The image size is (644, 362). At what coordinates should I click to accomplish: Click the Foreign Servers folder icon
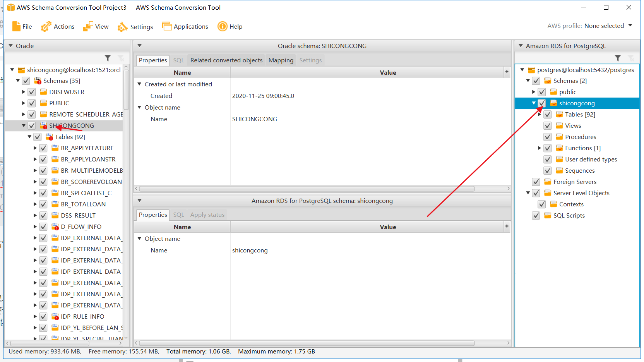pos(548,182)
